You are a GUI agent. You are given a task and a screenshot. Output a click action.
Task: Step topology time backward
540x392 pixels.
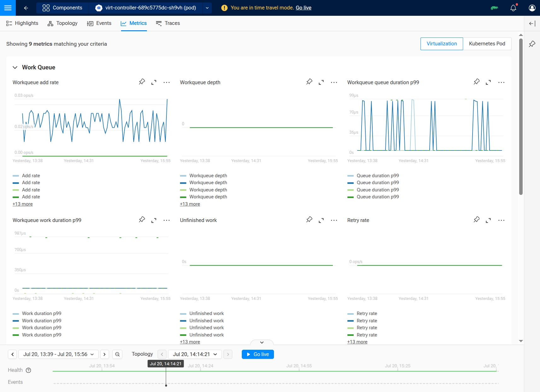pyautogui.click(x=162, y=354)
